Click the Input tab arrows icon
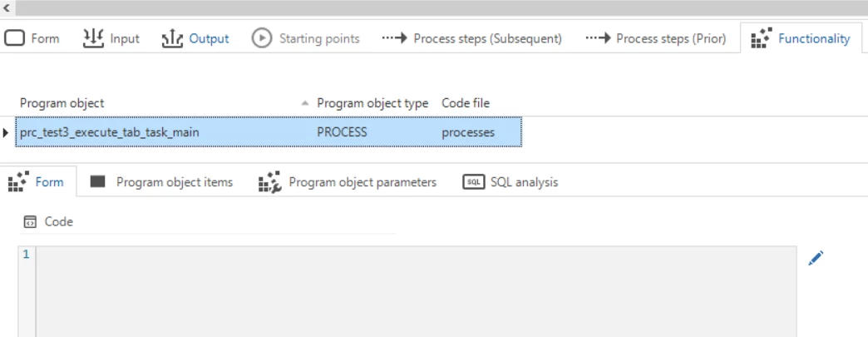This screenshot has width=868, height=337. point(93,38)
